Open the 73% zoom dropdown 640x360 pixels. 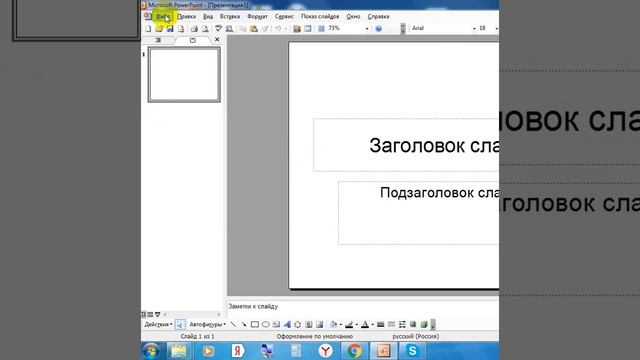click(x=367, y=29)
